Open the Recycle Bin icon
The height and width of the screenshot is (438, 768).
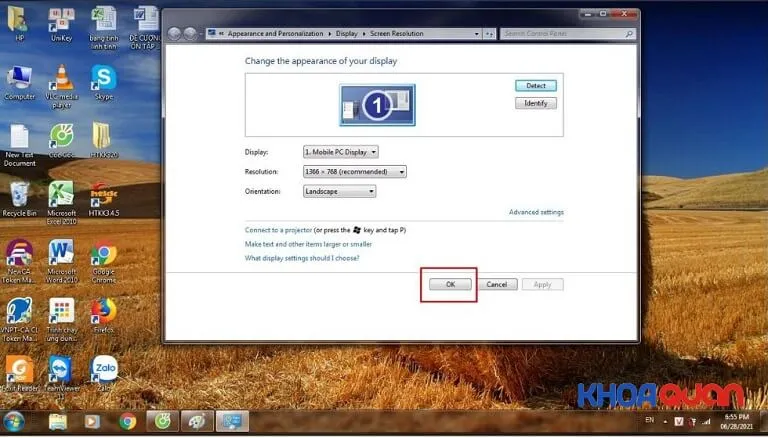[x=19, y=194]
